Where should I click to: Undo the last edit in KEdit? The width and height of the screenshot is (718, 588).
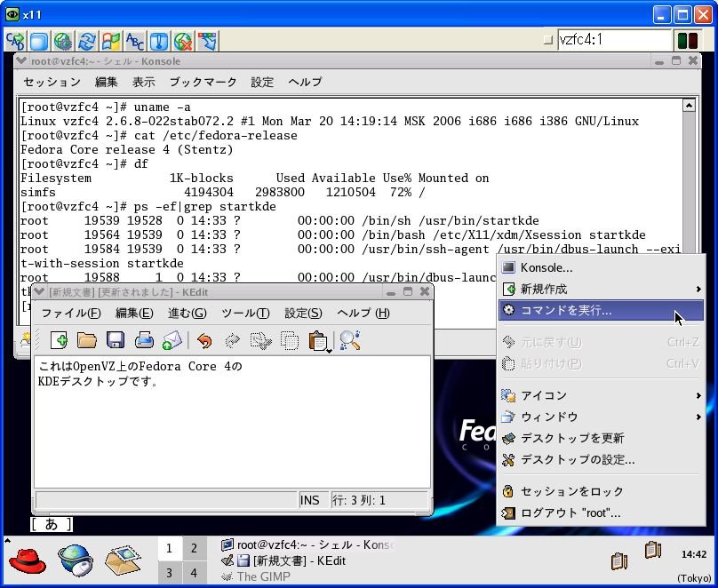click(x=204, y=340)
